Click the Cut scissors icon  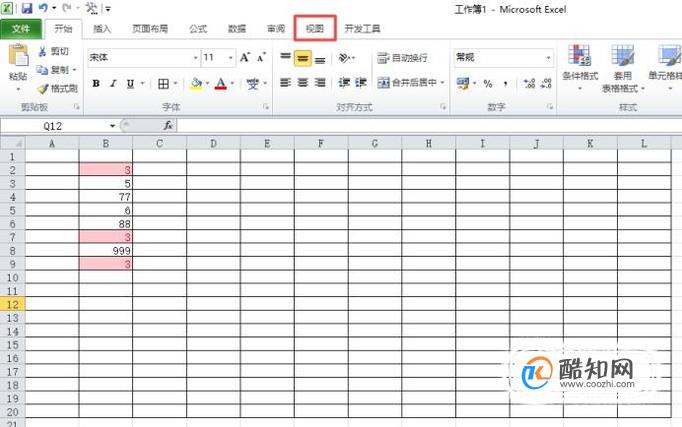(42, 51)
